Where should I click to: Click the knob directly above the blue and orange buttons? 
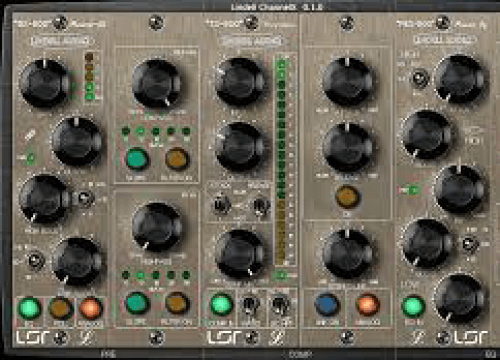pos(347,254)
